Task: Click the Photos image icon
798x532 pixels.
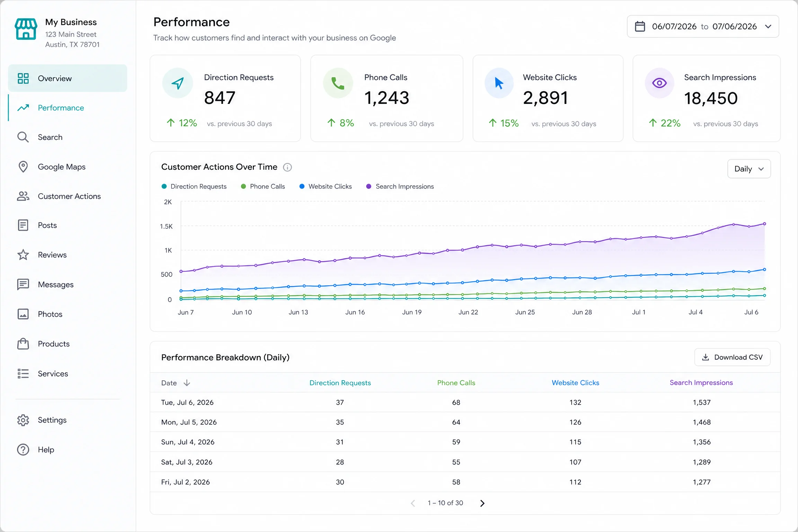Action: pyautogui.click(x=23, y=314)
